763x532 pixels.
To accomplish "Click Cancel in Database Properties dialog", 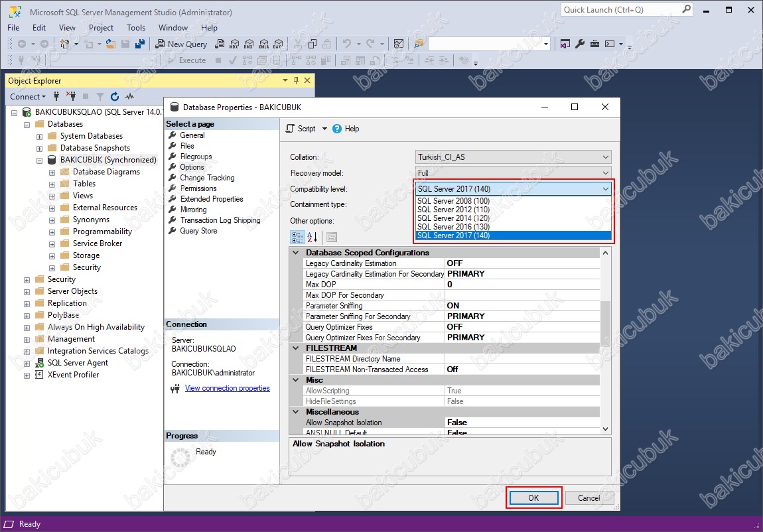I will click(x=589, y=498).
